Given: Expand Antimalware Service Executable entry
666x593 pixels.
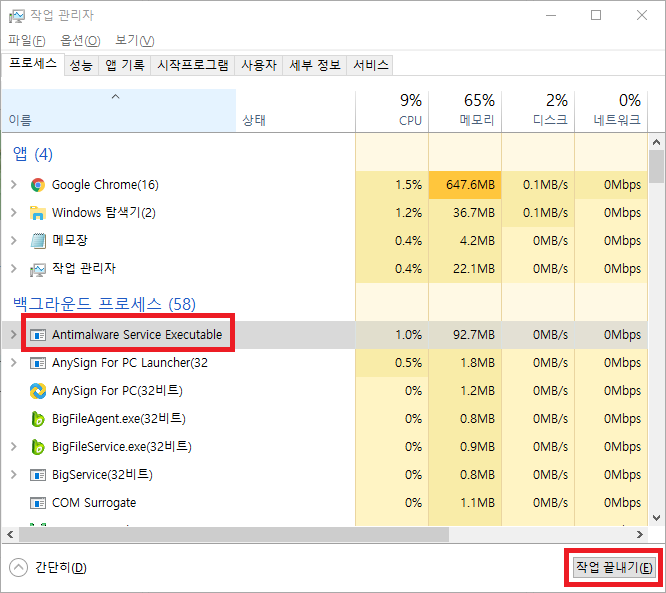Looking at the screenshot, I should coord(14,335).
